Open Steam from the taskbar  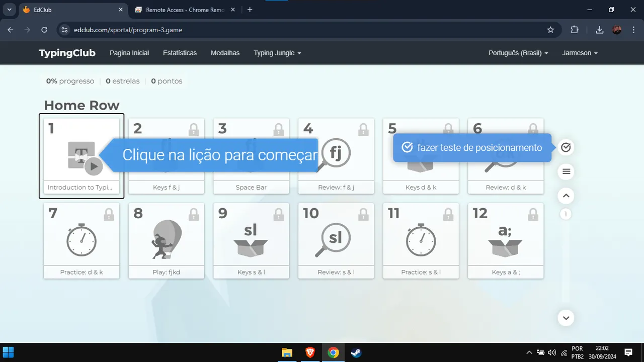click(x=356, y=352)
